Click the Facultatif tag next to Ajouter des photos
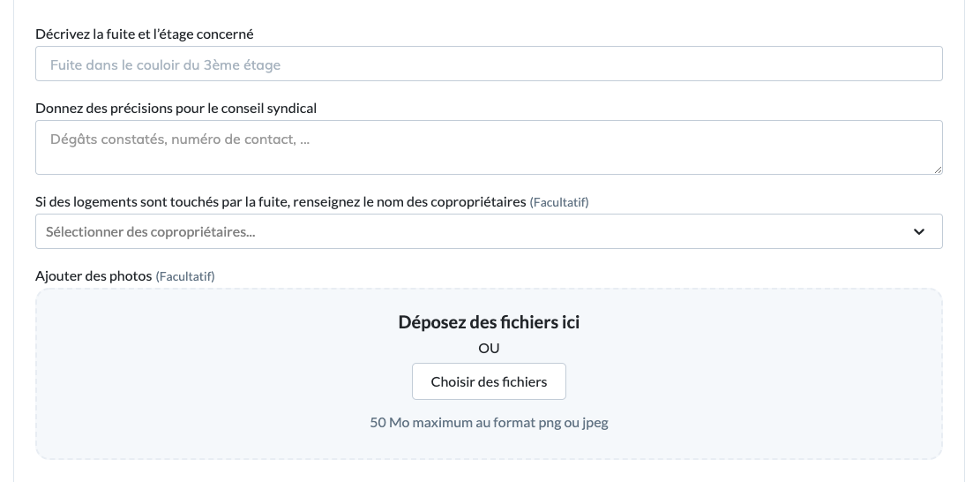Screen dimensions: 980x482 tap(185, 276)
